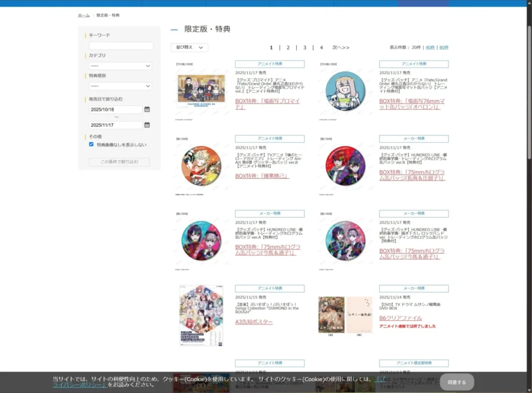Expand the 特典種別 dropdown
This screenshot has height=393, width=532.
(x=120, y=86)
